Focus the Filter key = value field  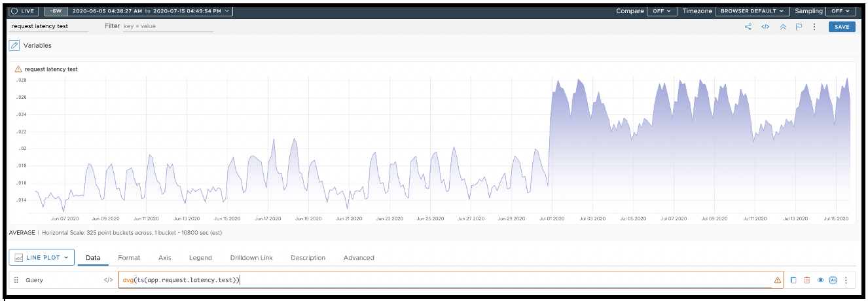point(168,27)
